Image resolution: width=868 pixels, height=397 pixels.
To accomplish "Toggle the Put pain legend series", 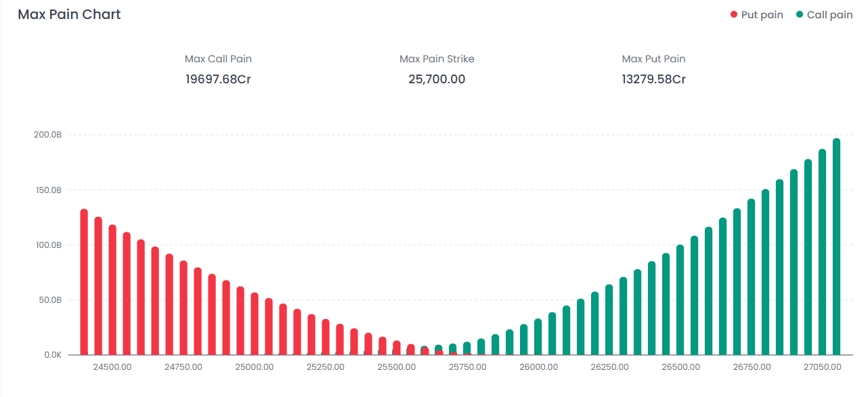I will (x=762, y=15).
